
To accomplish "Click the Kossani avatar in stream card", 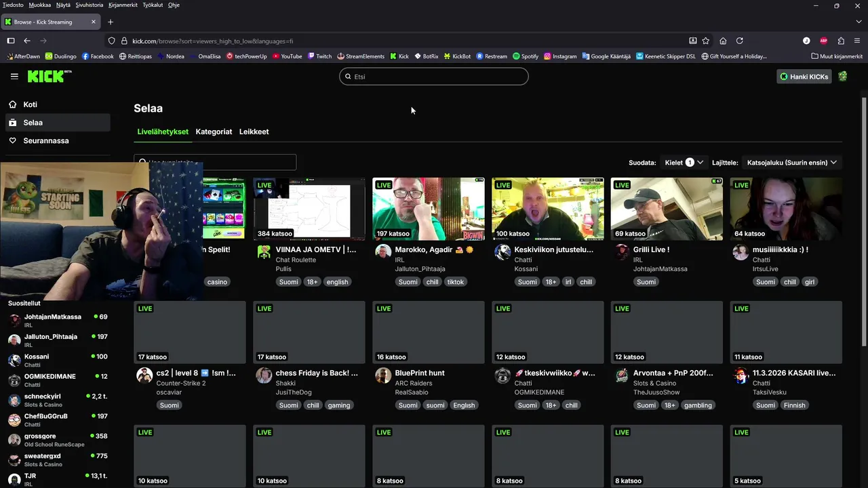I will (502, 252).
